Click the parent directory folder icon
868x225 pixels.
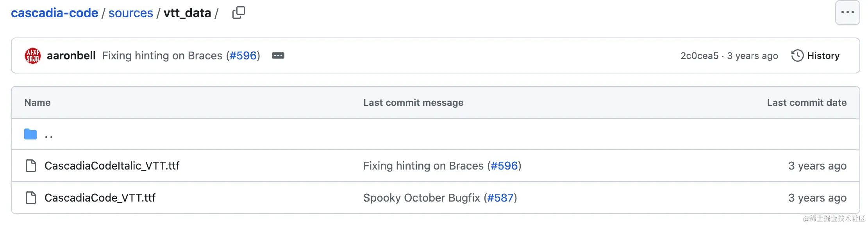tap(30, 134)
